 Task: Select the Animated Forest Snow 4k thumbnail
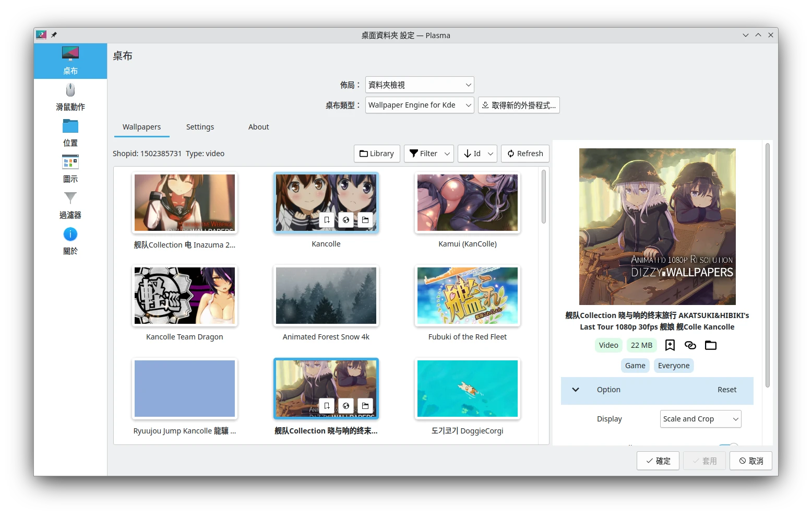[326, 296]
